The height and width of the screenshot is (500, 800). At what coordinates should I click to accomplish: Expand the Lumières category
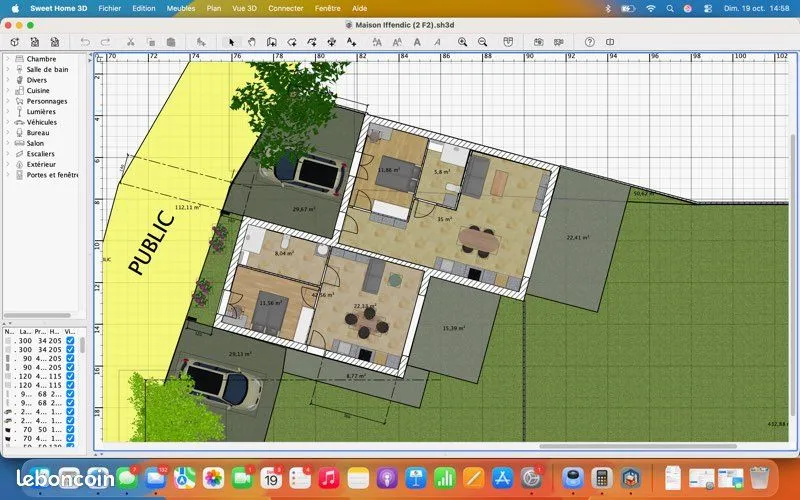click(x=8, y=112)
